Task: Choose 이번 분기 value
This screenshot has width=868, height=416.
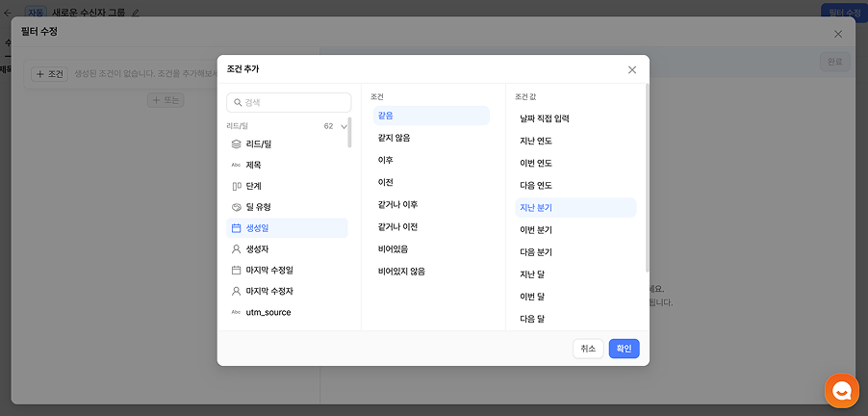Action: tap(575, 230)
